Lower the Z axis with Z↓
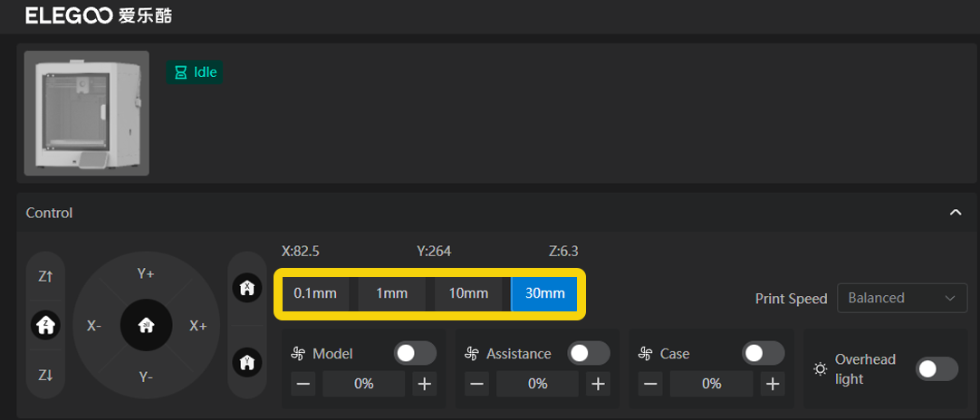The image size is (980, 420). pos(46,375)
